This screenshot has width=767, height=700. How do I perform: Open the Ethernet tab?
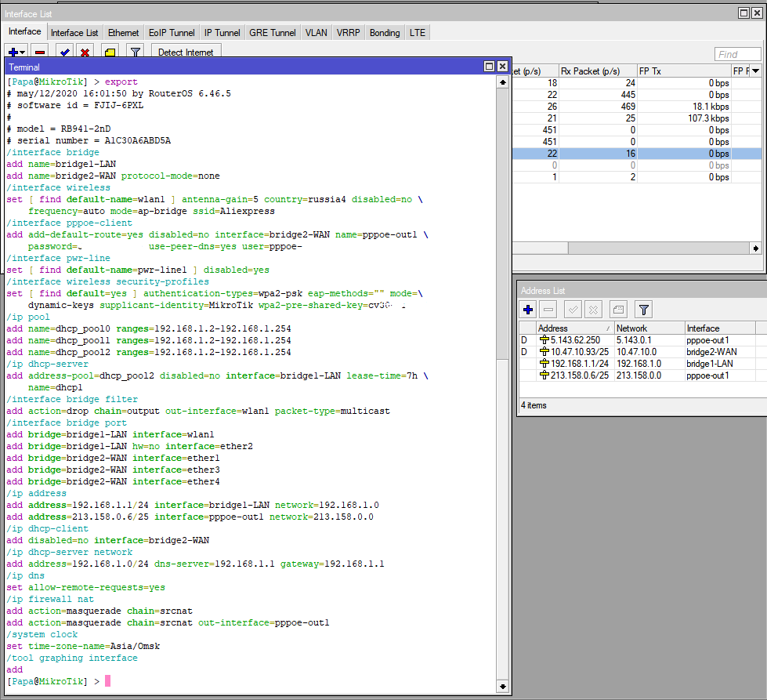coord(123,33)
